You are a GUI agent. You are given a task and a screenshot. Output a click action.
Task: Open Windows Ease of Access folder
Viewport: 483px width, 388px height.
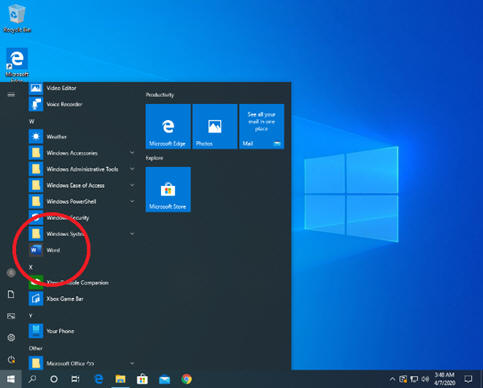pyautogui.click(x=82, y=185)
